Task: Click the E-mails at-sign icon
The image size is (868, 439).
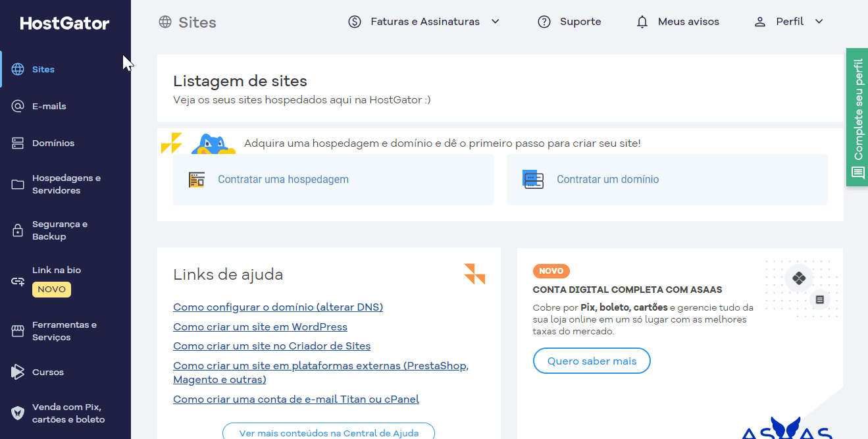Action: pos(18,106)
